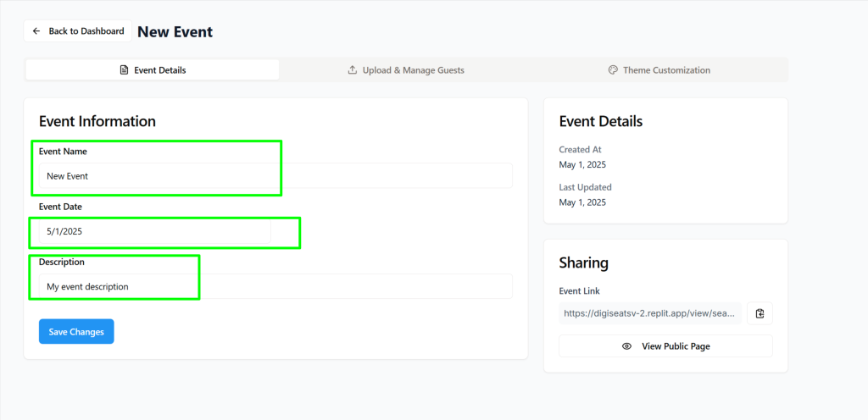868x420 pixels.
Task: Select the Event Details tab
Action: pos(153,70)
